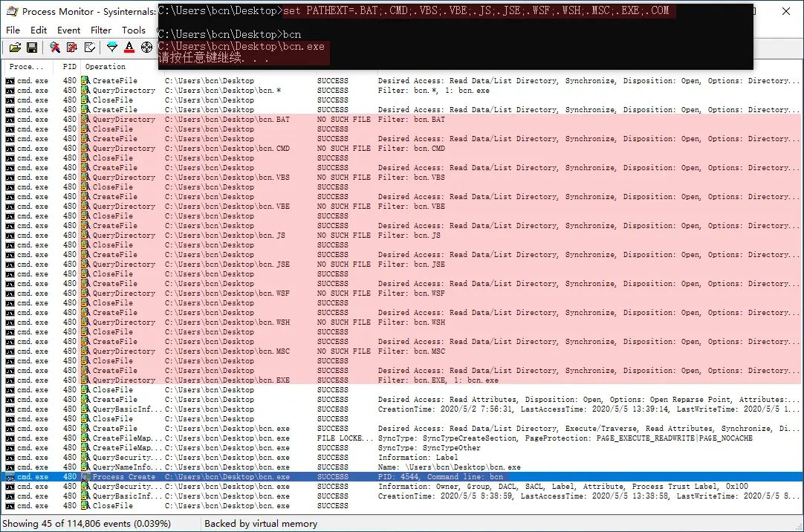Image resolution: width=804 pixels, height=532 pixels.
Task: Click the path cell ending in bcn.BAT
Action: [227, 120]
